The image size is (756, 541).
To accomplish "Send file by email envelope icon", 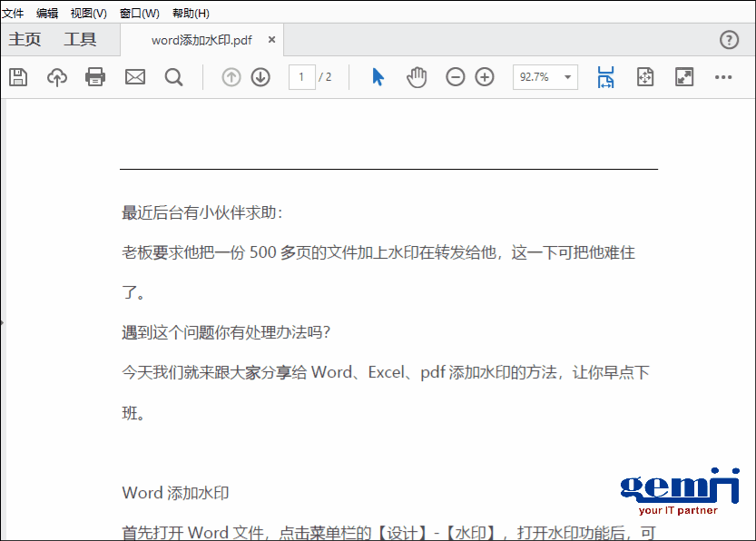I will tap(135, 77).
